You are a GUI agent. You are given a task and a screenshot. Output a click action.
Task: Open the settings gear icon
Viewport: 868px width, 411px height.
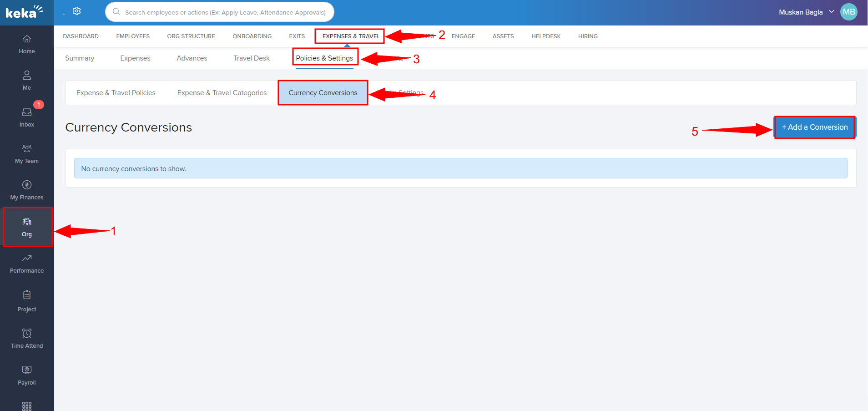pos(77,11)
